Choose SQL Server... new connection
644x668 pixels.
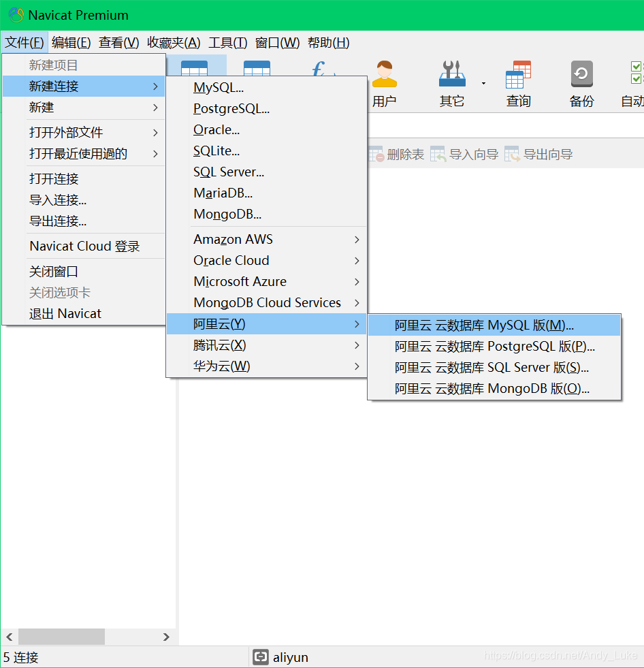click(x=267, y=172)
